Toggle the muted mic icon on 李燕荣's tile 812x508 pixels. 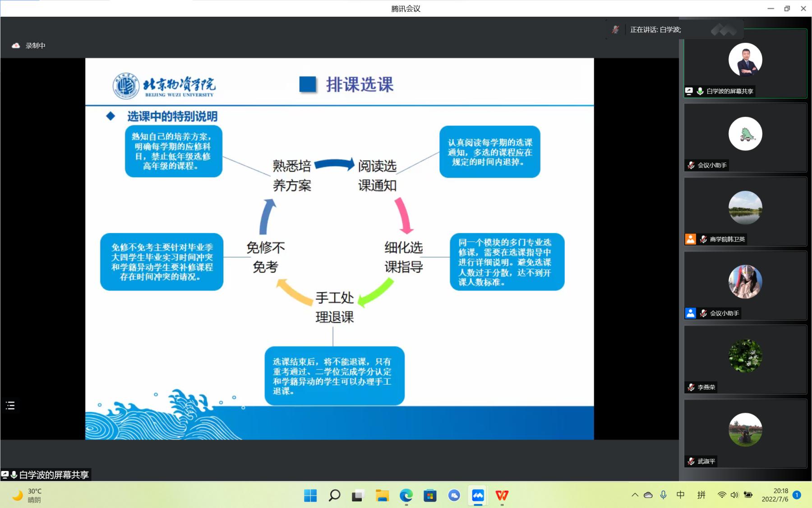click(691, 387)
